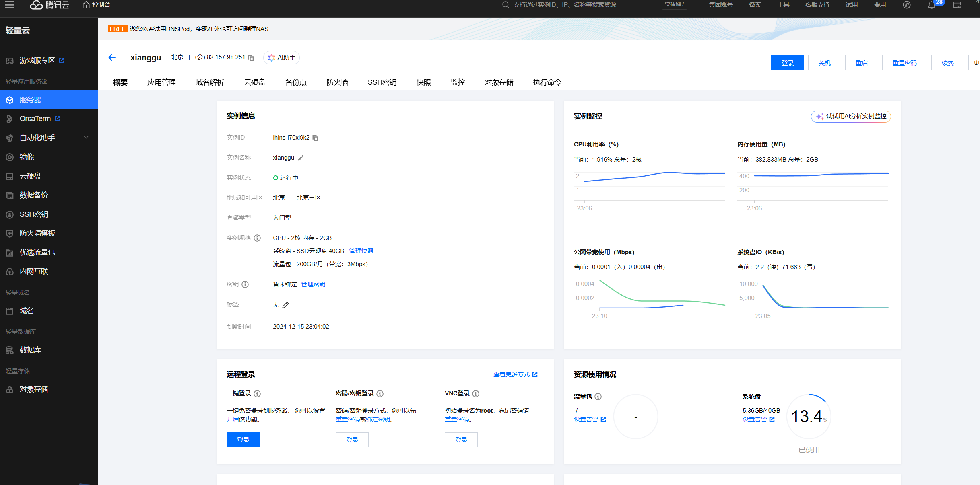
Task: Click the VNC登录 login button
Action: tap(461, 440)
